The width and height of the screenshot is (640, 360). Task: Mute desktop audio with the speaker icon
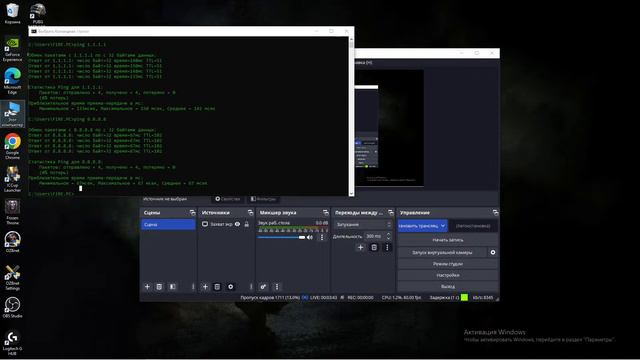pyautogui.click(x=310, y=237)
